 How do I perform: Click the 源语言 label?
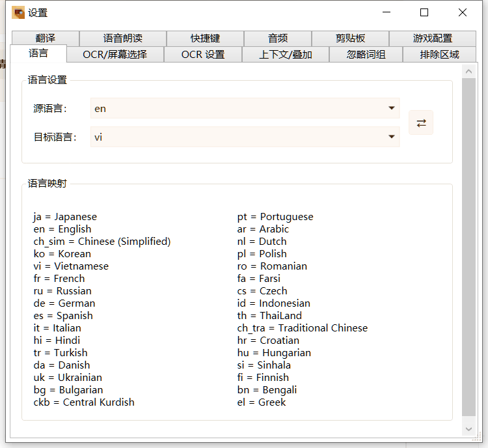[x=50, y=108]
